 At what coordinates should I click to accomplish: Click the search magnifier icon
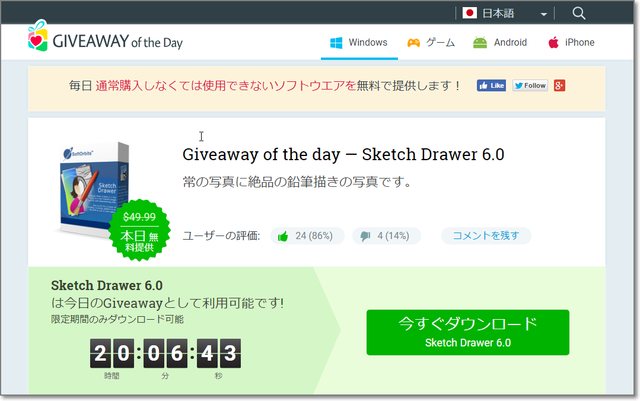tap(579, 13)
